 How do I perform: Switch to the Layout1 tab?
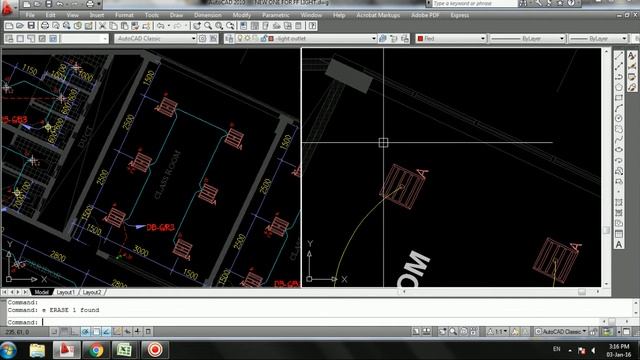(x=65, y=292)
